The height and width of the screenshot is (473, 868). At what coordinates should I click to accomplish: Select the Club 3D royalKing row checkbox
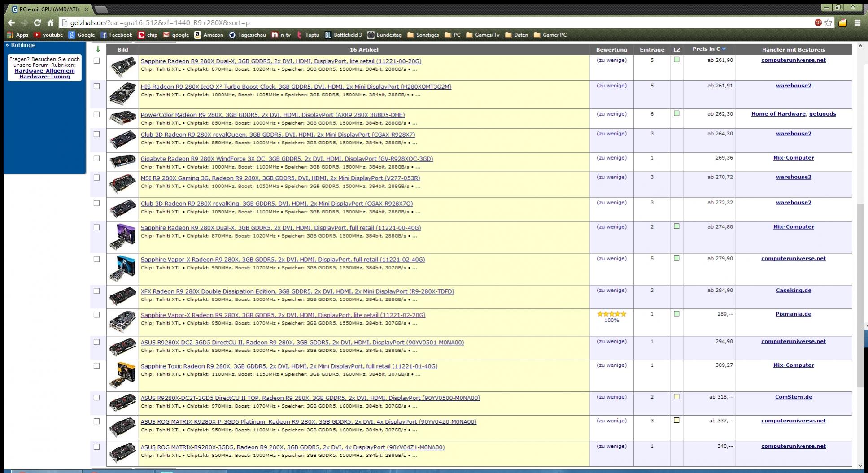[x=96, y=204]
